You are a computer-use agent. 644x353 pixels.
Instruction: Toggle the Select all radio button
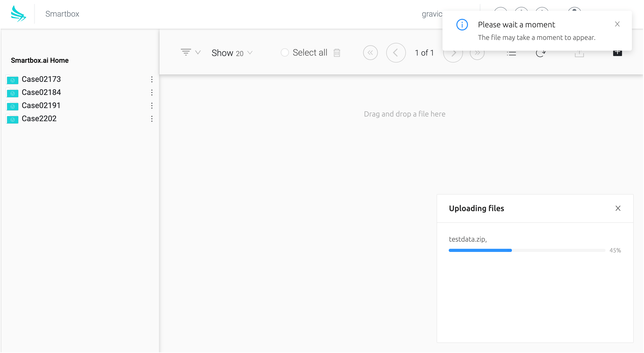[x=285, y=52]
